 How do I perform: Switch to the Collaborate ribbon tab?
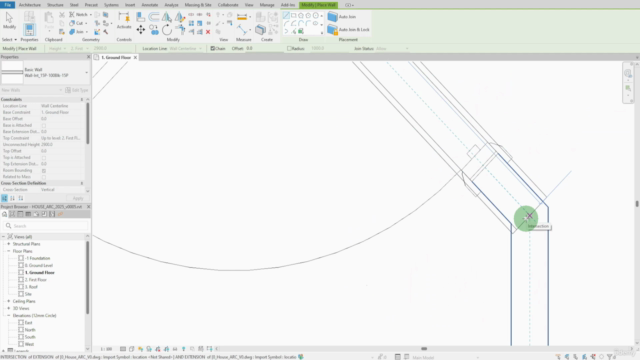[x=228, y=5]
